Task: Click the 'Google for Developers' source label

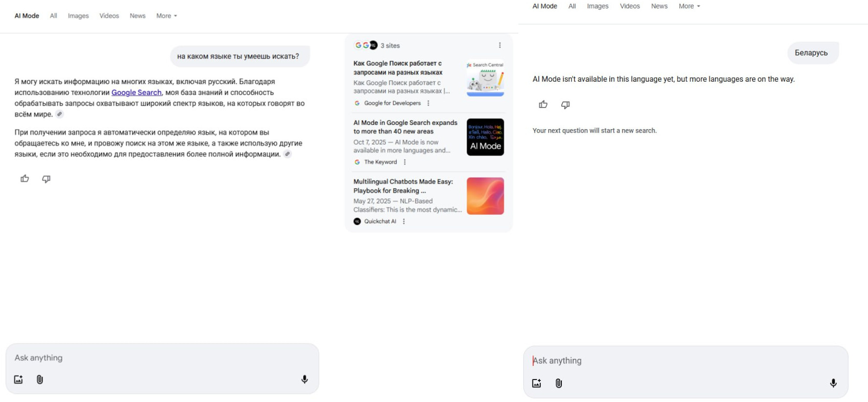Action: tap(392, 103)
